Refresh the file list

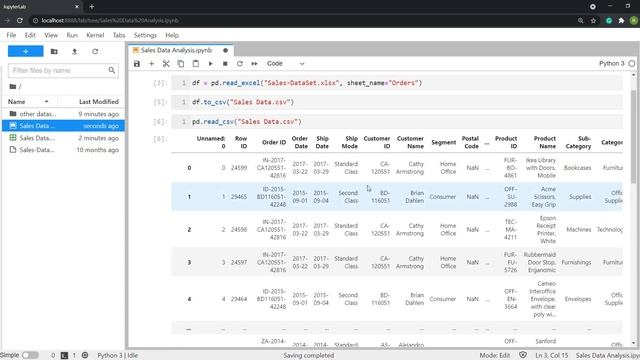point(95,51)
